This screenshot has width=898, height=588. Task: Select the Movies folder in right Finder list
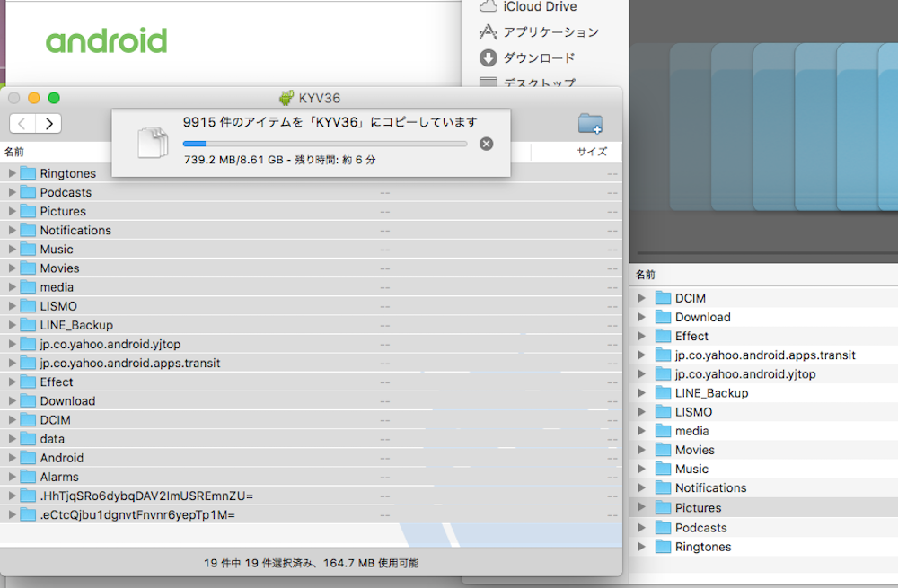[694, 450]
